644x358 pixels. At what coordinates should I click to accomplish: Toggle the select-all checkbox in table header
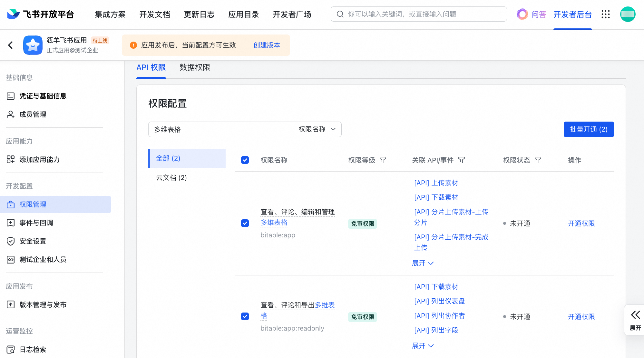tap(245, 160)
